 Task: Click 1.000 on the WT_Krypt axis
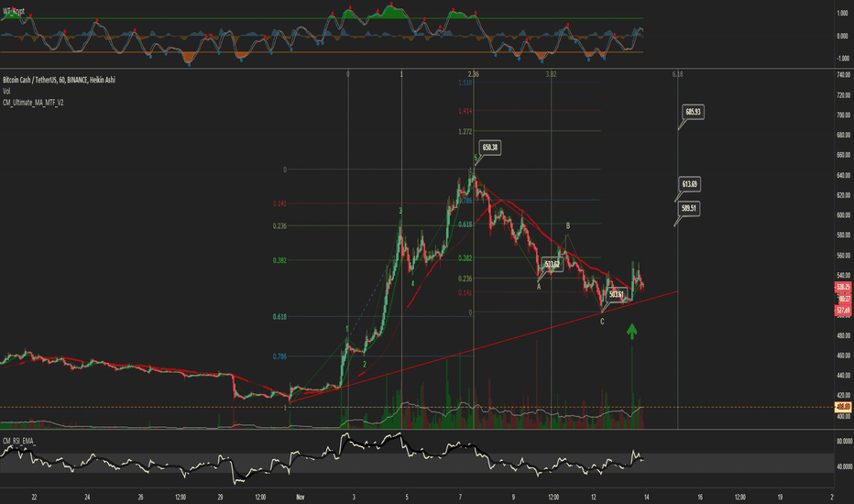point(842,13)
